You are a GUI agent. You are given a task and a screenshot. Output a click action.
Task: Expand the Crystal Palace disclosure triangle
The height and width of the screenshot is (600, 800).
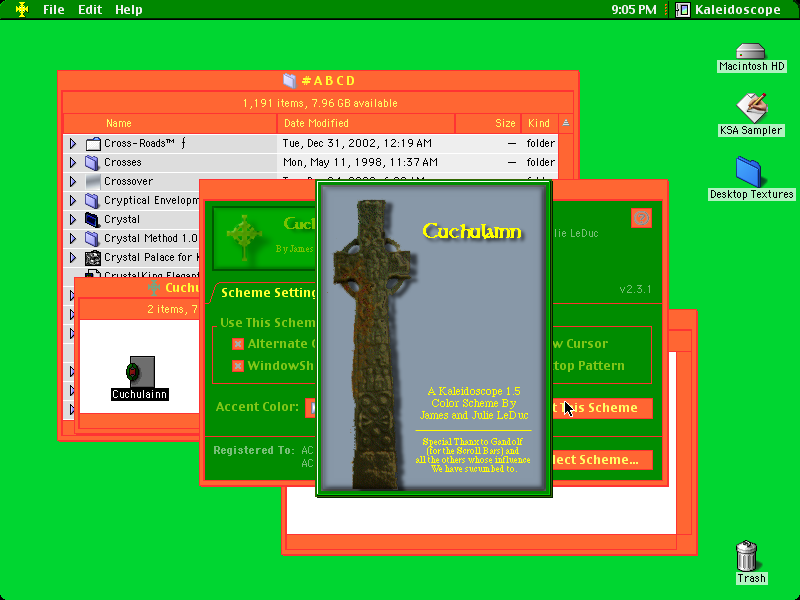(x=73, y=258)
